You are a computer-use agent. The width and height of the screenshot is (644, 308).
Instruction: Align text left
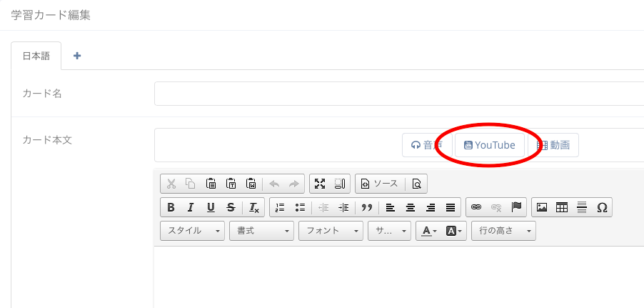click(390, 208)
